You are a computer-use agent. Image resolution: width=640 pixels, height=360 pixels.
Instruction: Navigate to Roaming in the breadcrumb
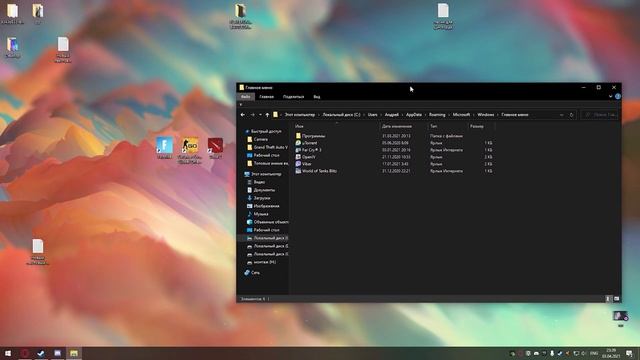point(437,115)
